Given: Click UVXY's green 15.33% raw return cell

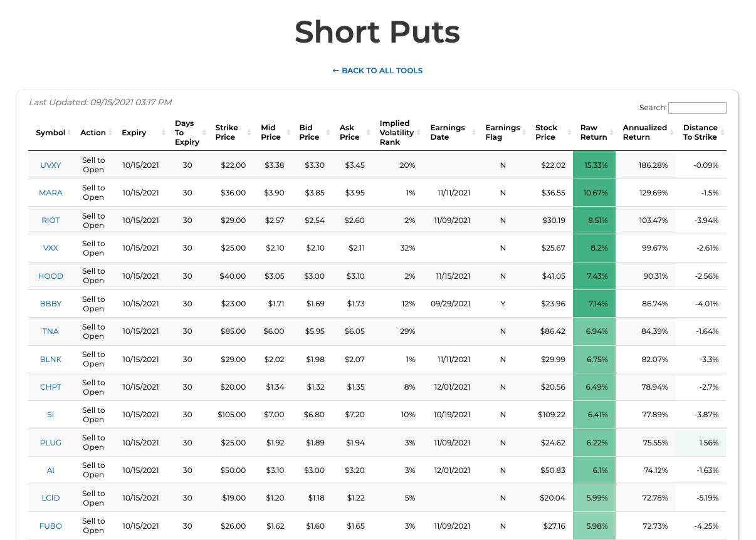Looking at the screenshot, I should [x=594, y=165].
